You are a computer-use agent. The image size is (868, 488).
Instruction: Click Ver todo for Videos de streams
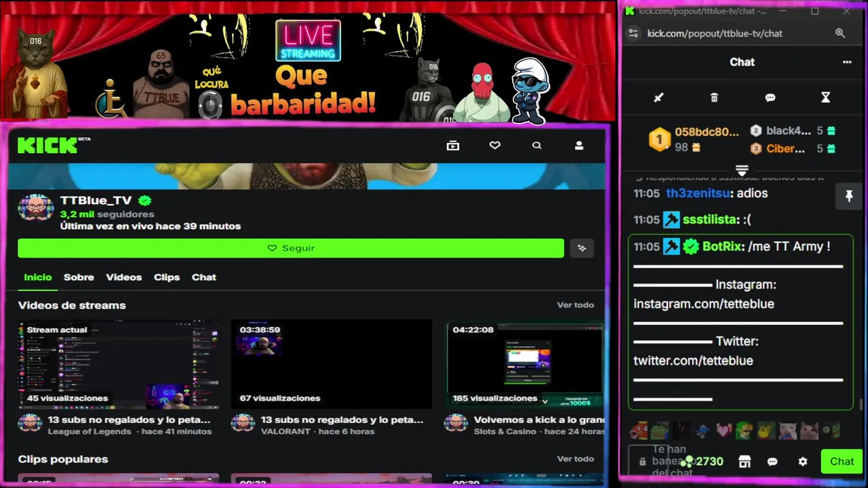click(576, 305)
